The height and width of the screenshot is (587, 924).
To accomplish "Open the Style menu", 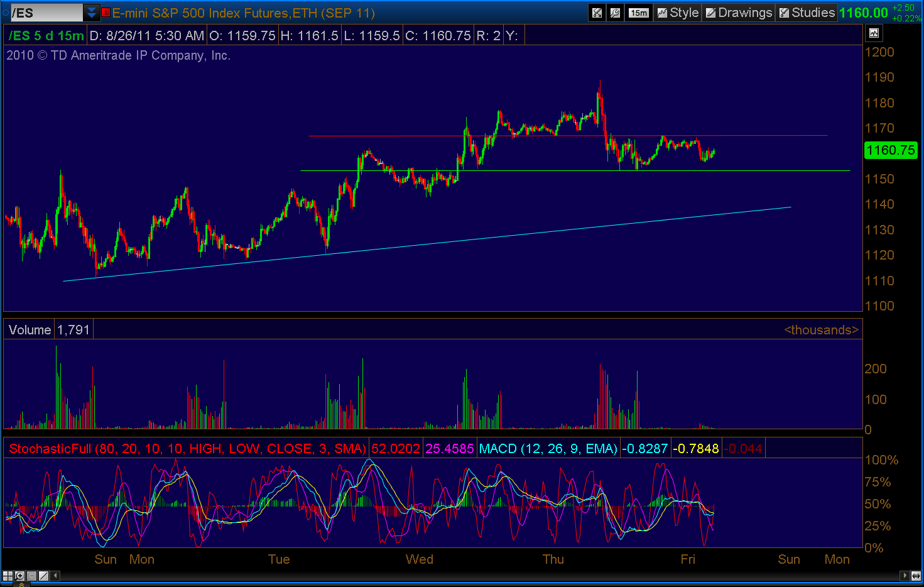I will pos(677,13).
